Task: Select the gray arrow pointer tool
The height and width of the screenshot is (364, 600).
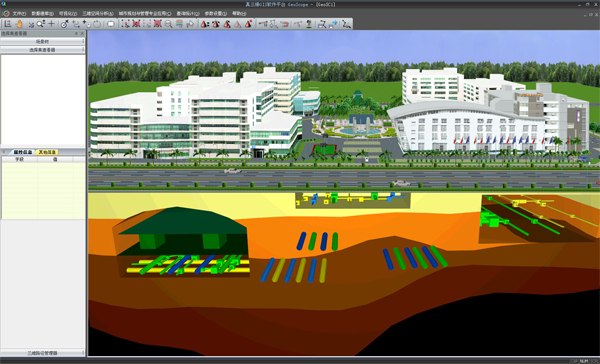Action: pyautogui.click(x=190, y=24)
